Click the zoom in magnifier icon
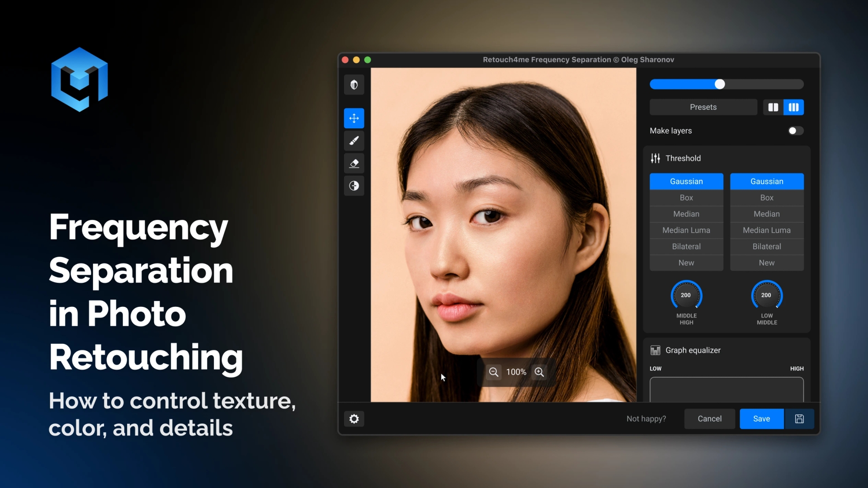This screenshot has height=488, width=868. coord(539,372)
